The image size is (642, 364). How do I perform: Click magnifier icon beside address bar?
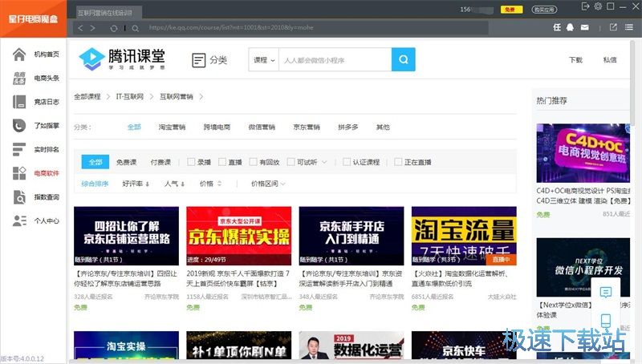click(x=135, y=28)
